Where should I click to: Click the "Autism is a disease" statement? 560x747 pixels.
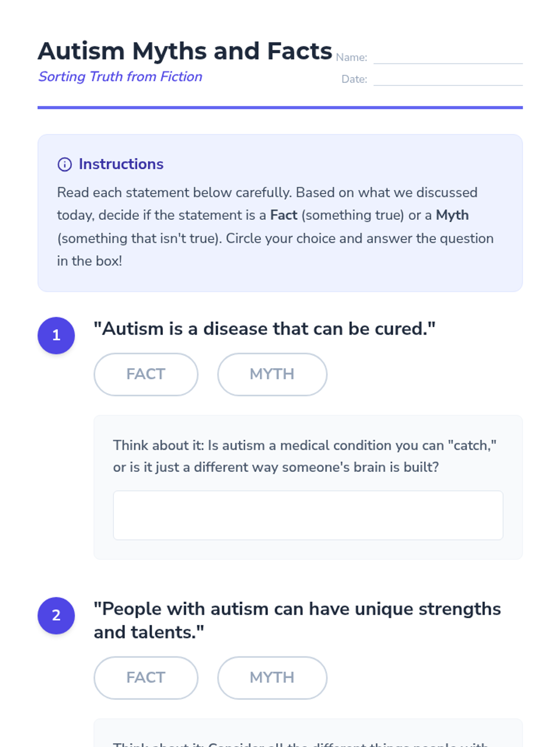[x=264, y=329]
